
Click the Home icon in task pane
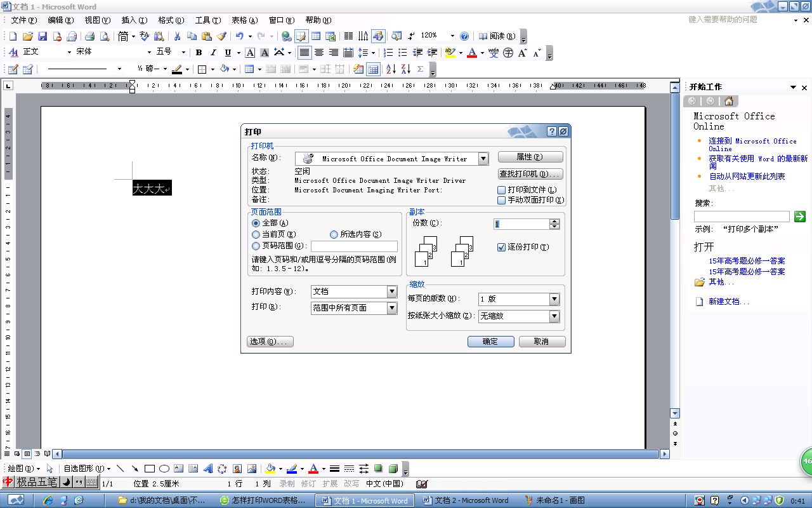728,101
